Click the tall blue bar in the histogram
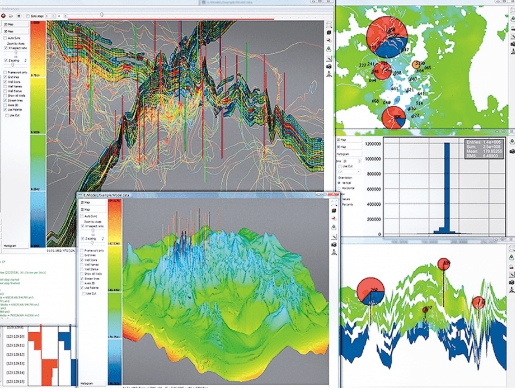515x390 pixels. 447,188
